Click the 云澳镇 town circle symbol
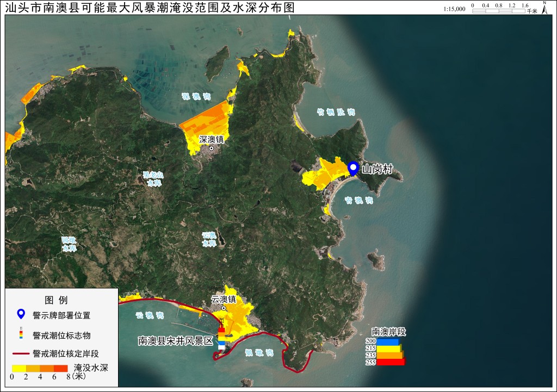Viewport: 557px width, 392px height. (x=224, y=308)
